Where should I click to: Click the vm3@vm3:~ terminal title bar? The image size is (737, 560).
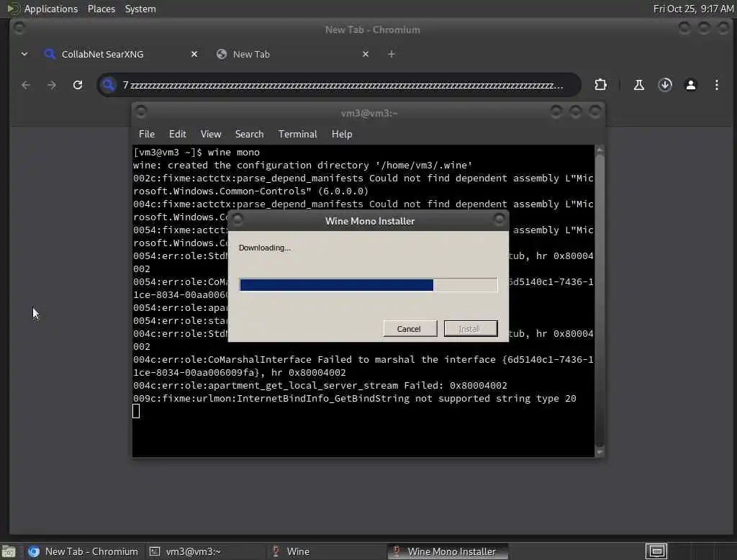(x=369, y=113)
